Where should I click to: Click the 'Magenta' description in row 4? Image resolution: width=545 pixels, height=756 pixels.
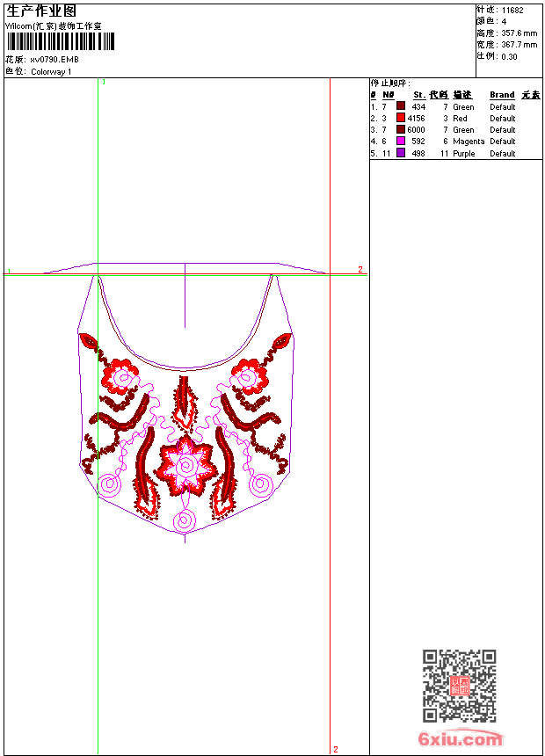click(469, 142)
